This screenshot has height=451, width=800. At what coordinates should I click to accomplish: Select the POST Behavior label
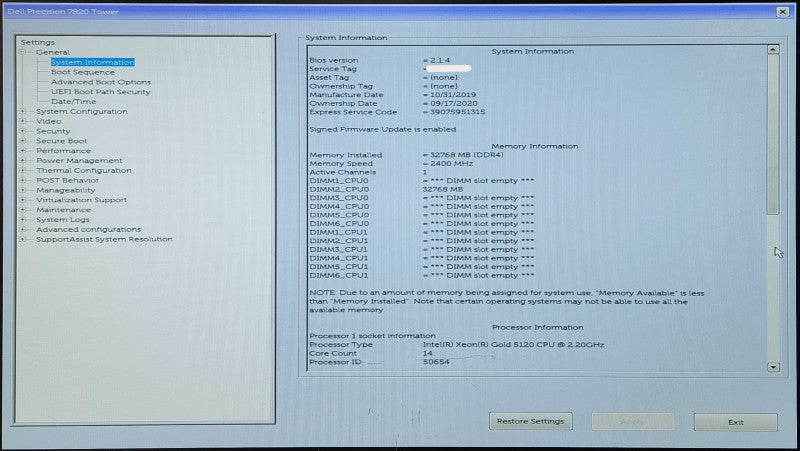click(x=67, y=180)
